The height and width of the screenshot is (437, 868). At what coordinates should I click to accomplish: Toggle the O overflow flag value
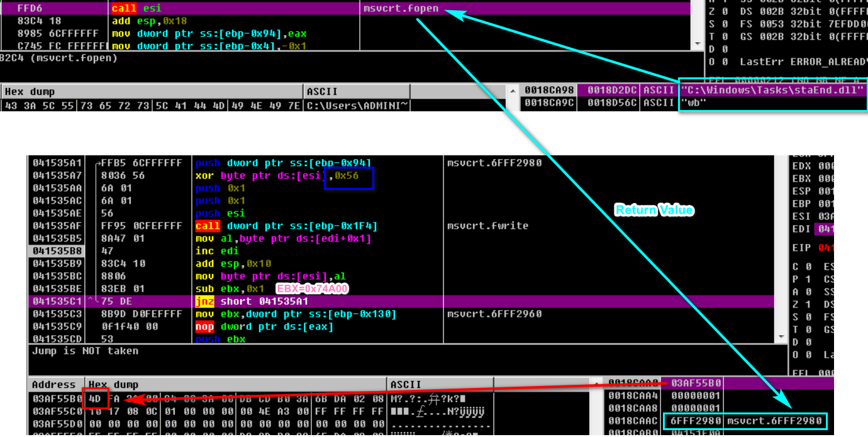pyautogui.click(x=808, y=355)
